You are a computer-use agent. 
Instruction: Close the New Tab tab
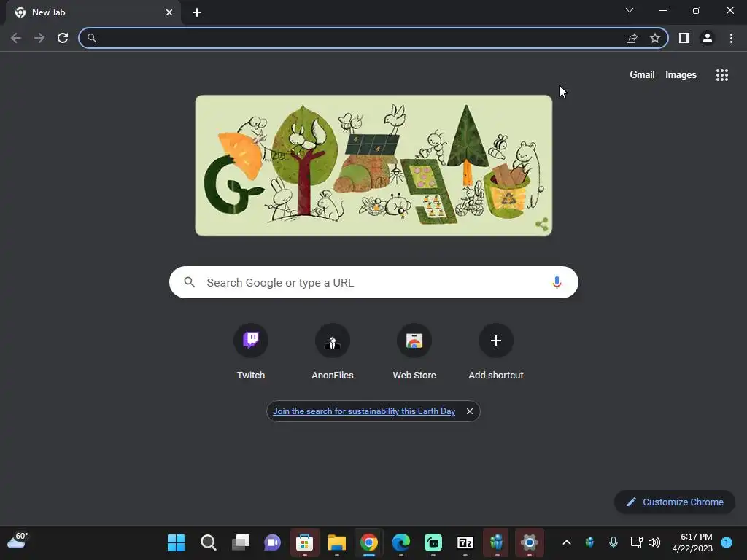coord(169,12)
